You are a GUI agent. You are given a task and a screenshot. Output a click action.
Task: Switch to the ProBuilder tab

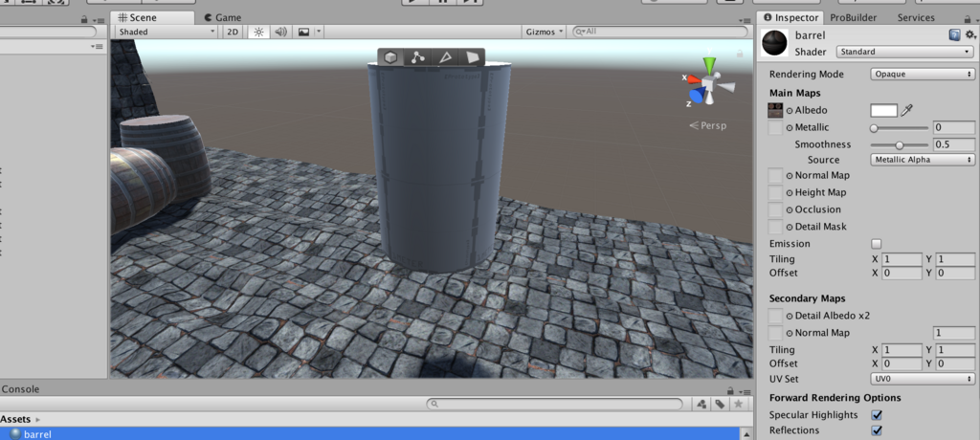855,17
